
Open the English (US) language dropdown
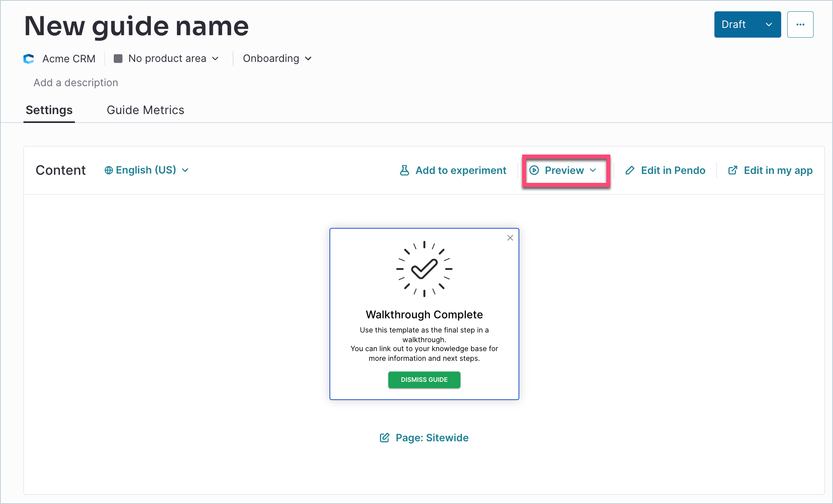coord(147,170)
